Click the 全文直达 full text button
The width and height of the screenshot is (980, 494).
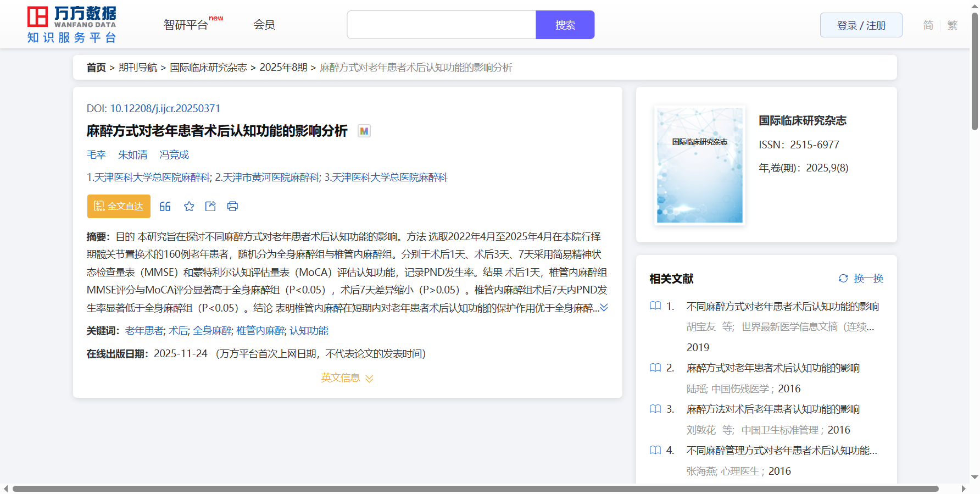(119, 206)
